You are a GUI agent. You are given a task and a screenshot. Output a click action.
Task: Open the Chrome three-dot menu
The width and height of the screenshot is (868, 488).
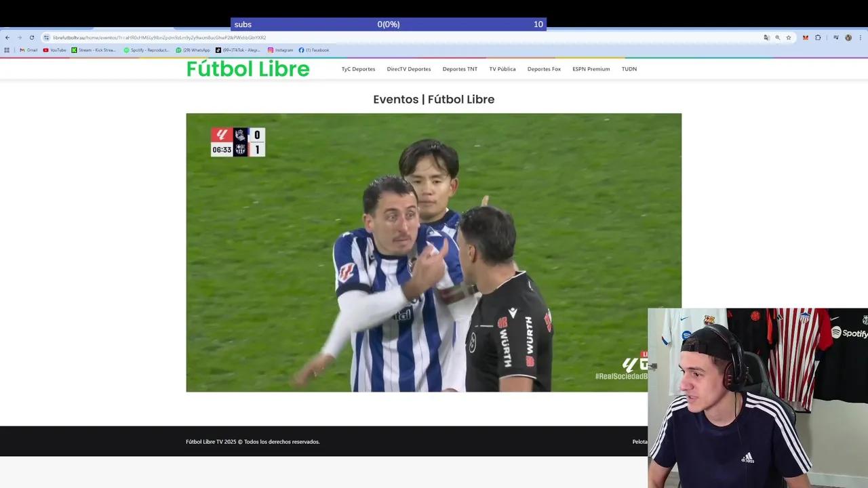860,38
